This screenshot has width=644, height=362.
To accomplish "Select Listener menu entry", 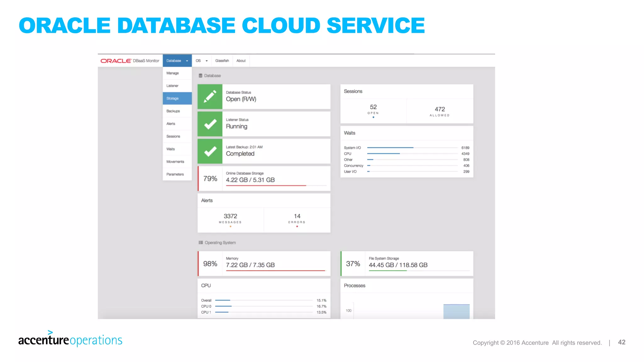I will coord(177,86).
